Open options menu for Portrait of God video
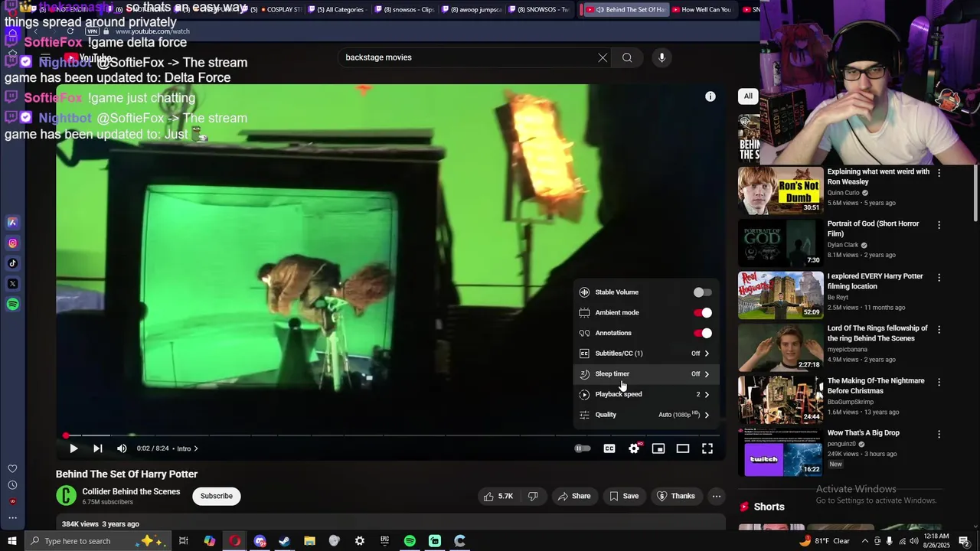This screenshot has height=551, width=980. pos(939,225)
